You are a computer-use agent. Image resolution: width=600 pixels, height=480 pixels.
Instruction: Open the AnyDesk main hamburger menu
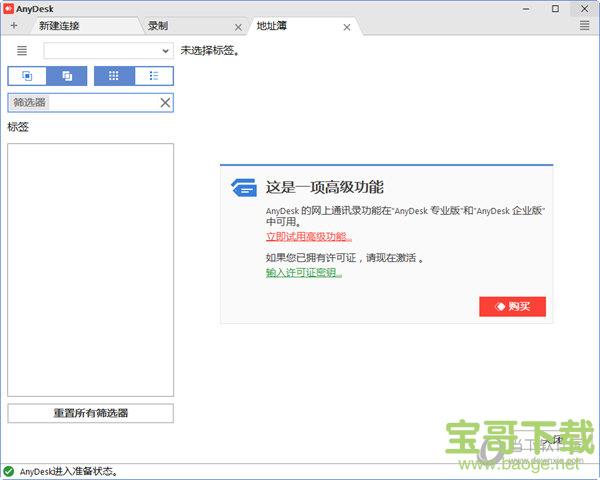pyautogui.click(x=584, y=26)
